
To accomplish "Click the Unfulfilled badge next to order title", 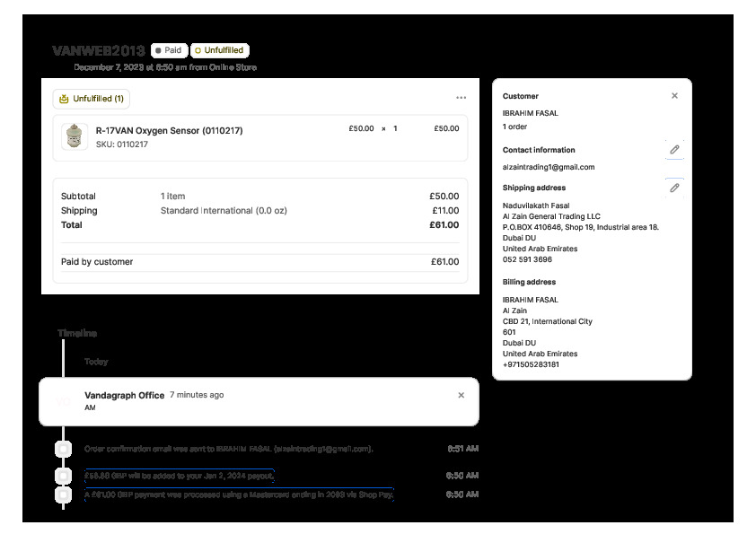I will pos(220,51).
